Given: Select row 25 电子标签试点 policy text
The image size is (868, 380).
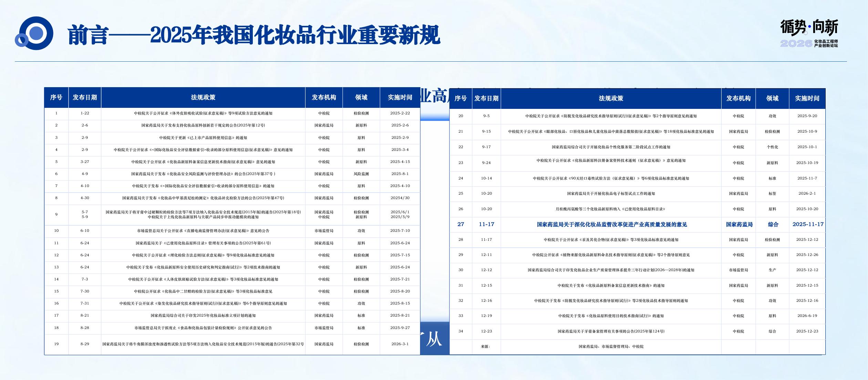Looking at the screenshot, I should pos(611,194).
